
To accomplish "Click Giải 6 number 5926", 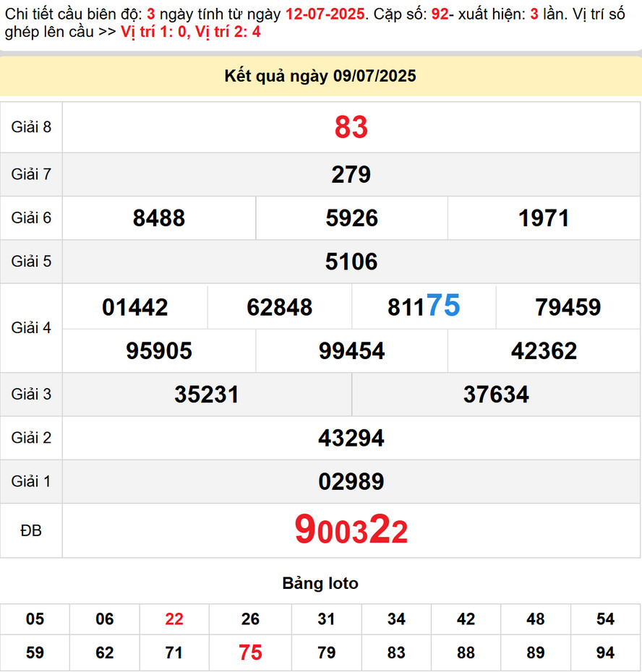I will pyautogui.click(x=351, y=218).
